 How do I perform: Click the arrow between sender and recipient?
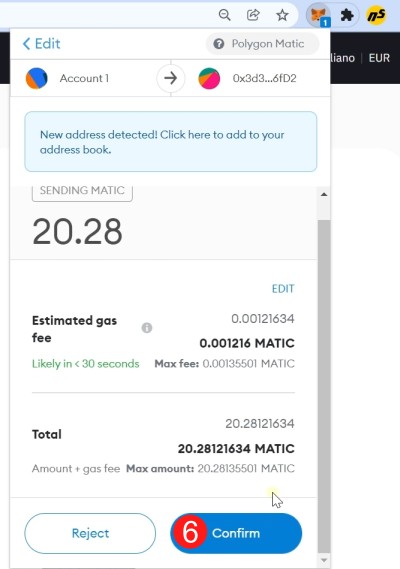171,78
